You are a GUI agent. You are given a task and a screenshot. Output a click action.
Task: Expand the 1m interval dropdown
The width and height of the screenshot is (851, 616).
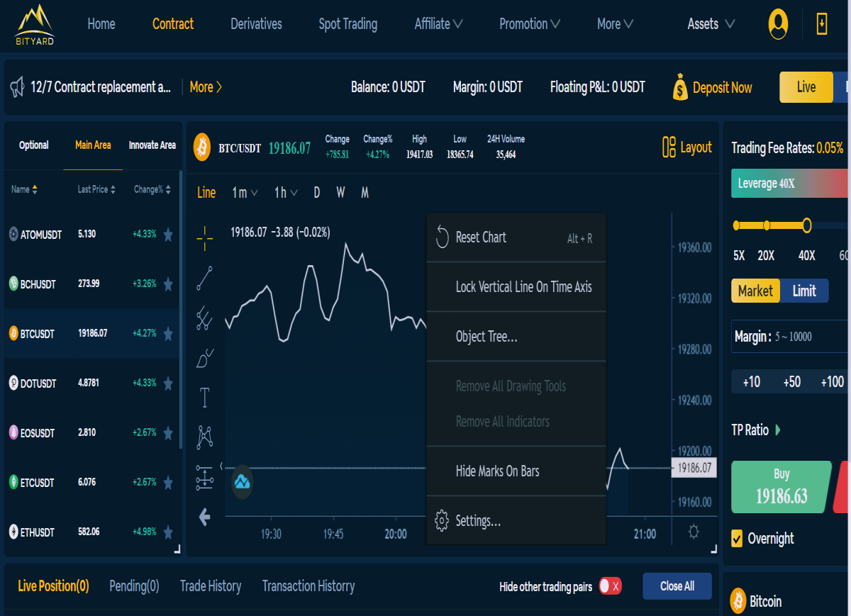(245, 192)
